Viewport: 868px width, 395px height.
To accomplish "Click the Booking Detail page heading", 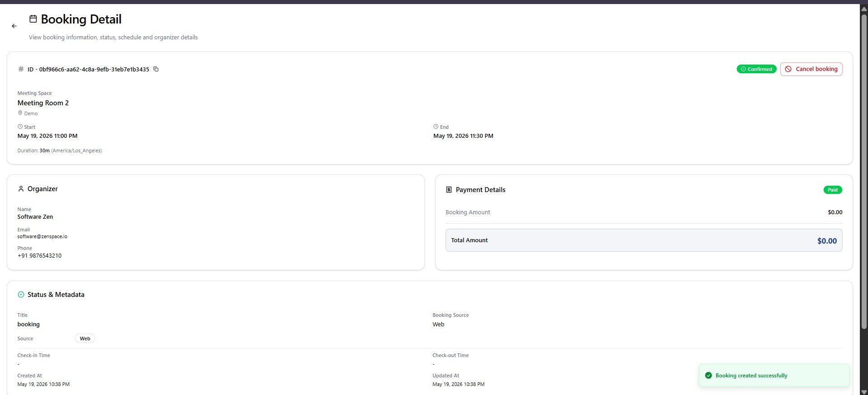I will [81, 19].
